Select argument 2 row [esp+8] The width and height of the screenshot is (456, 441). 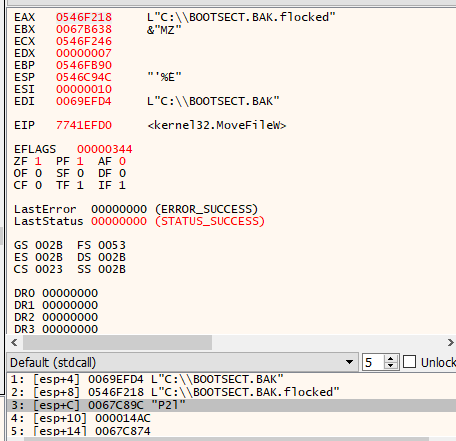tap(231, 392)
